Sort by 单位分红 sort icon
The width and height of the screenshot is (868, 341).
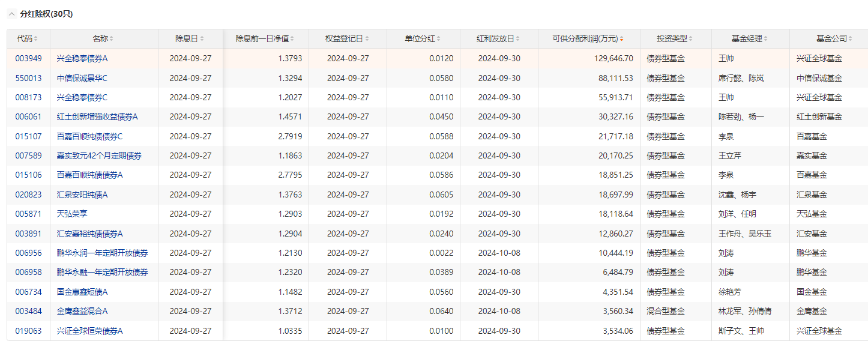[x=439, y=39]
